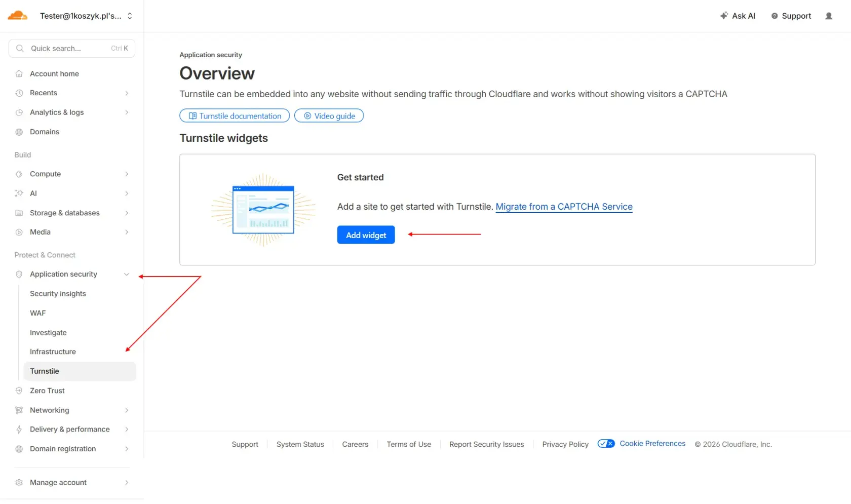The width and height of the screenshot is (851, 504).
Task: Collapse the Application security submenu
Action: point(126,274)
